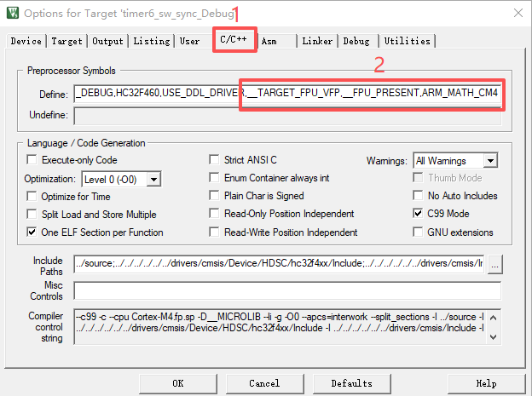This screenshot has width=532, height=396.
Task: Open the Utilities tab
Action: point(408,41)
